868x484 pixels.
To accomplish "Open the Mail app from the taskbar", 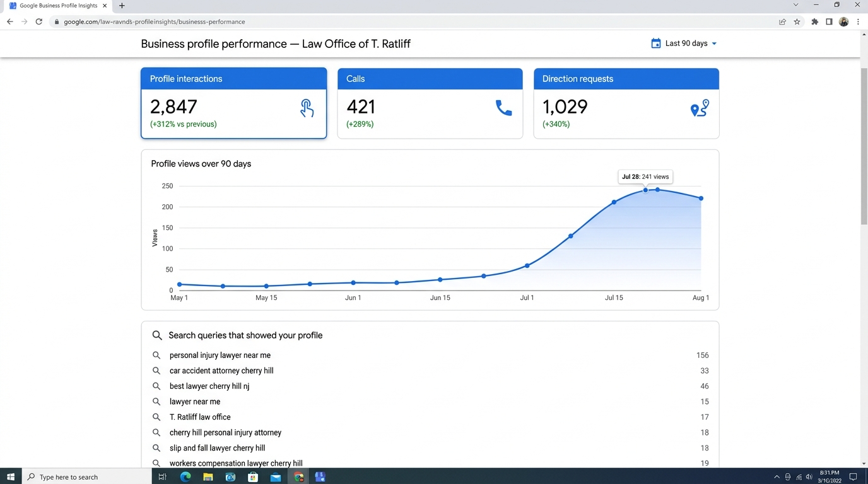I will click(x=276, y=477).
